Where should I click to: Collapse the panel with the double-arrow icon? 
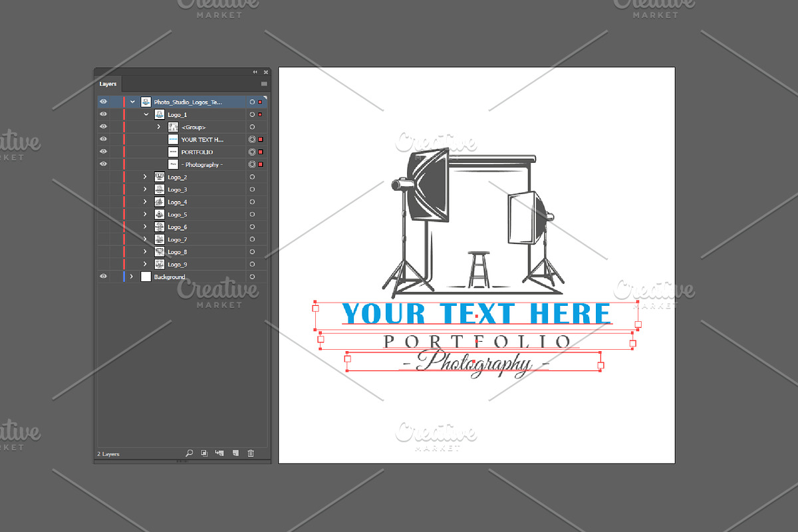255,72
